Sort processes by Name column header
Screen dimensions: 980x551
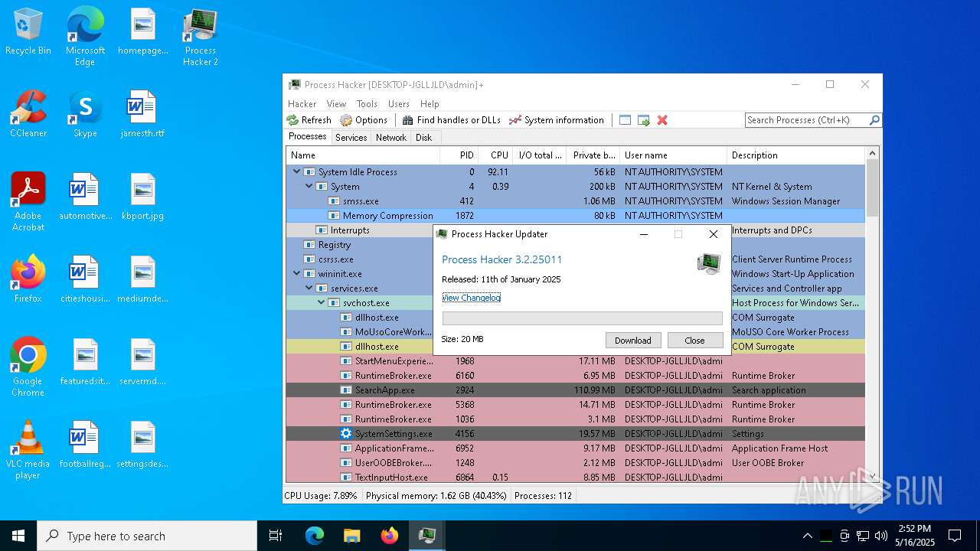click(x=363, y=155)
